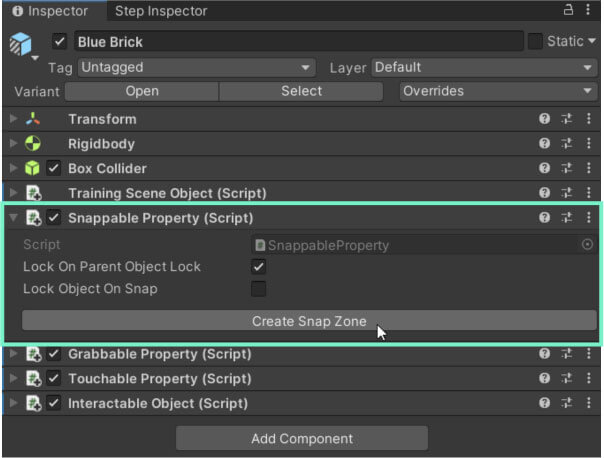Screen dimensions: 604x458
Task: Open Interactable Object component options menu
Action: tap(588, 404)
